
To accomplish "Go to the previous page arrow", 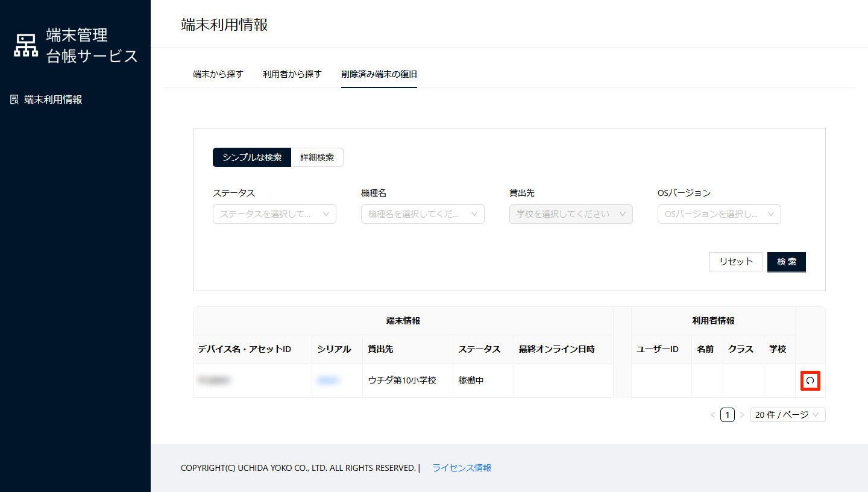I will pyautogui.click(x=713, y=415).
